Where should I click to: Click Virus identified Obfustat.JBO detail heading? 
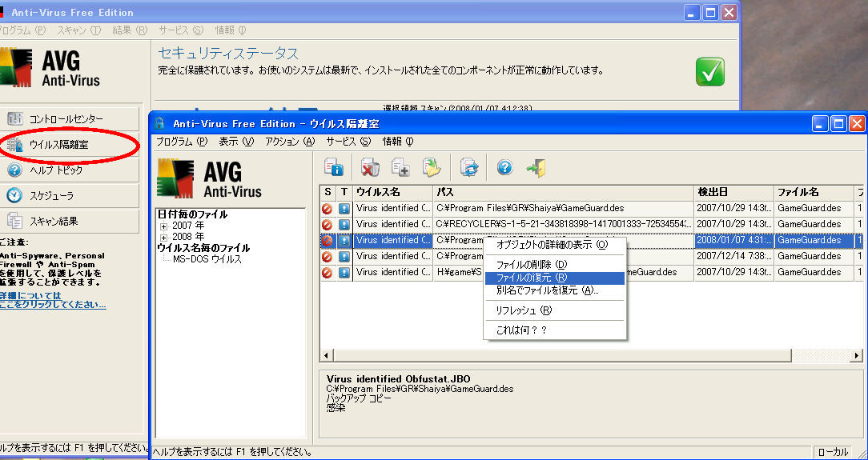pos(399,379)
